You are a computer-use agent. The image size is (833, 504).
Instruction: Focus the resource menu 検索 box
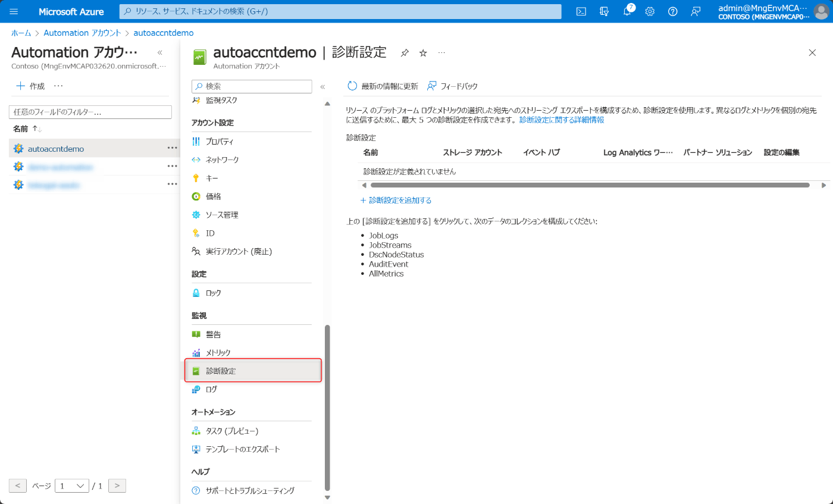(252, 86)
